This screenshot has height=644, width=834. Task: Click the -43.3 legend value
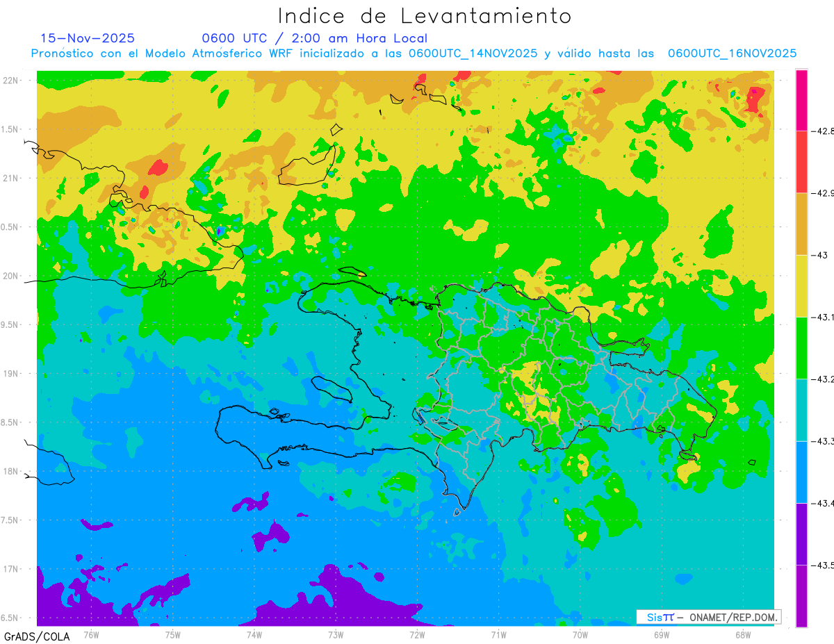tap(822, 441)
